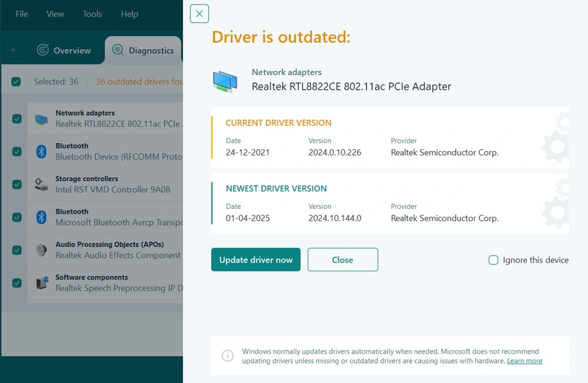Click newest driver date 01-04-2025

248,218
